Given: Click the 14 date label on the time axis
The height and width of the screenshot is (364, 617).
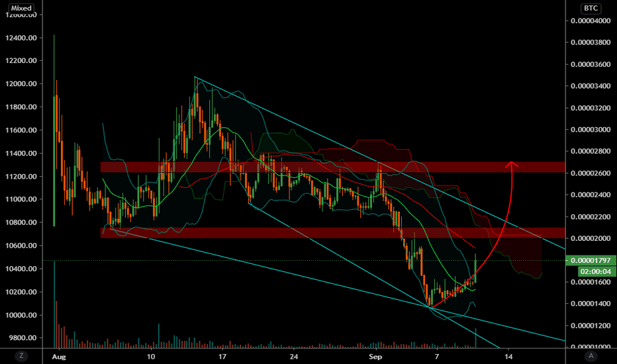Looking at the screenshot, I should (509, 357).
